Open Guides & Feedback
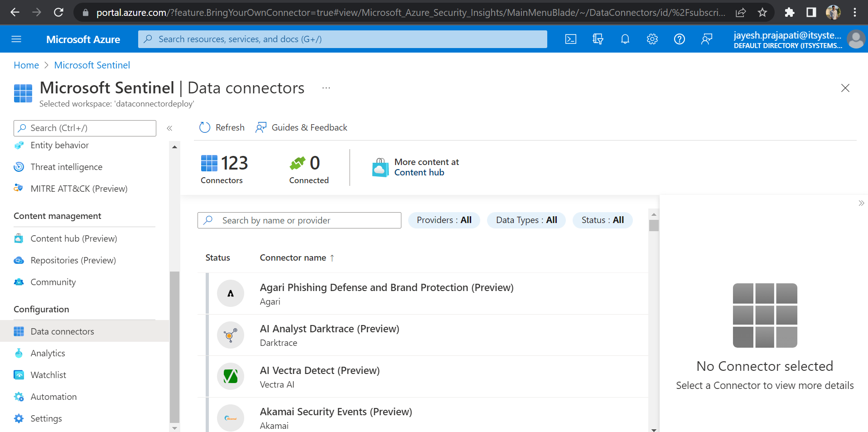Screen dimensions: 868x432 coord(302,127)
